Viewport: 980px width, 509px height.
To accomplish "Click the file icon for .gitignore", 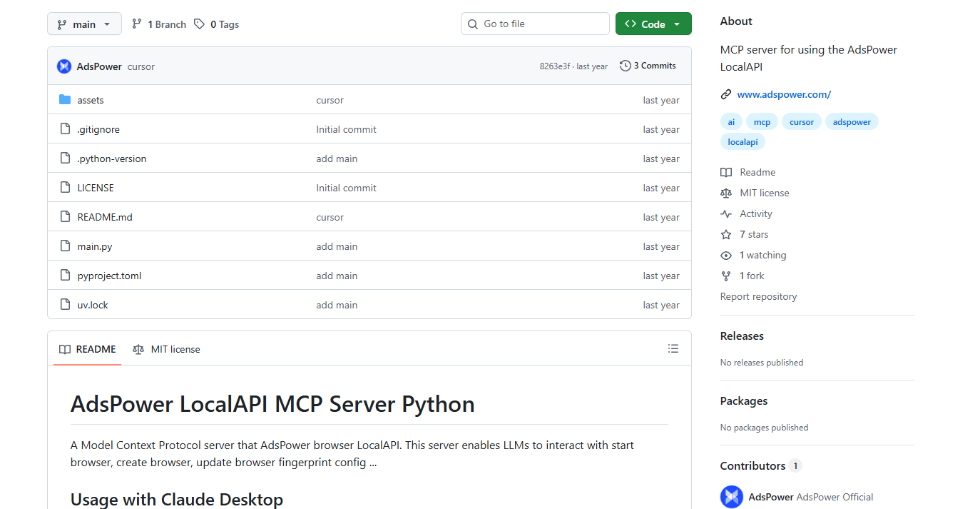I will tap(65, 129).
